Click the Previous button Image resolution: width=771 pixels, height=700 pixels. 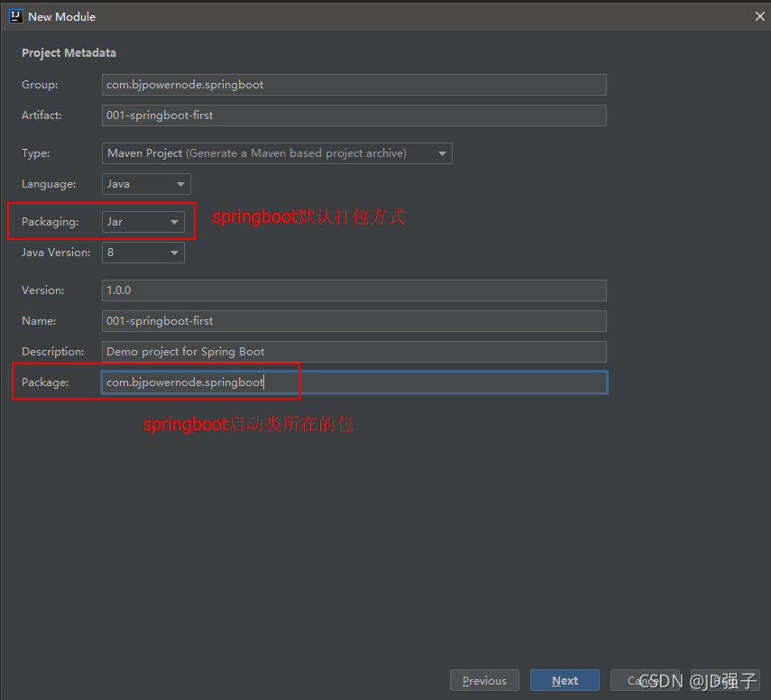[484, 680]
